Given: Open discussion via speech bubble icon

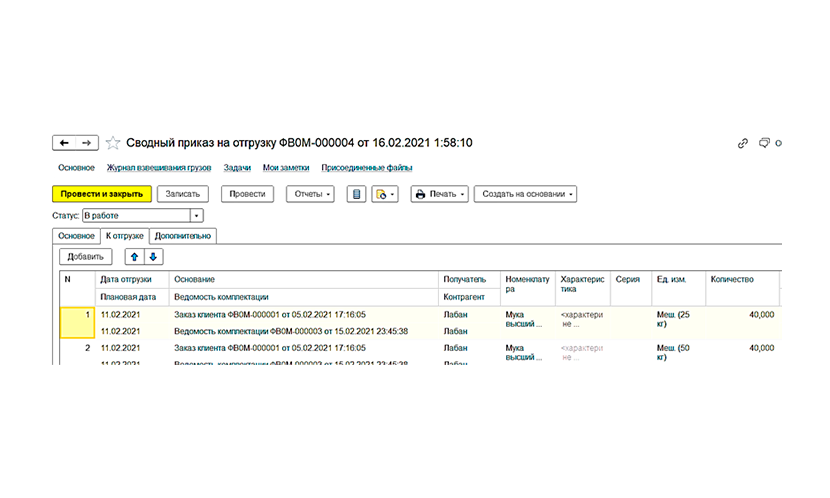Looking at the screenshot, I should (764, 143).
